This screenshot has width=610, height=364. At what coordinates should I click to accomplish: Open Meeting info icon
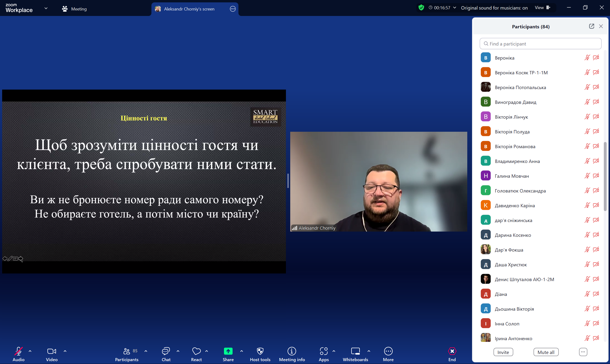point(292,351)
